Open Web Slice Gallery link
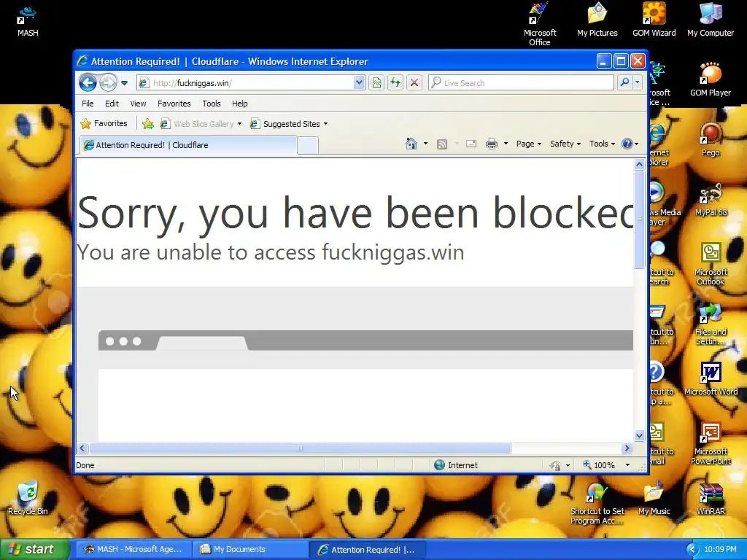The height and width of the screenshot is (560, 747). [x=197, y=124]
